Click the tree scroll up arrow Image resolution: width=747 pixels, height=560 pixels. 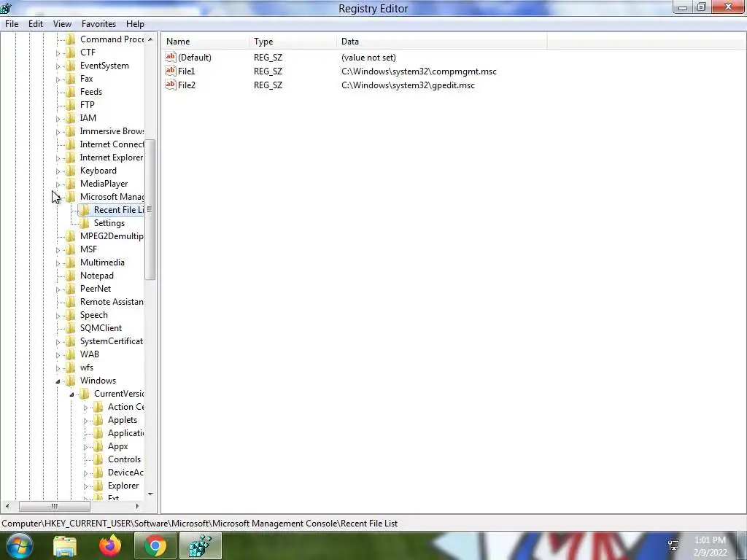pyautogui.click(x=150, y=39)
